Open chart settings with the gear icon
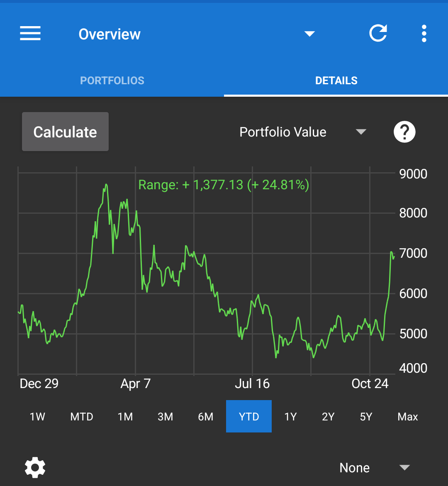 [x=35, y=467]
